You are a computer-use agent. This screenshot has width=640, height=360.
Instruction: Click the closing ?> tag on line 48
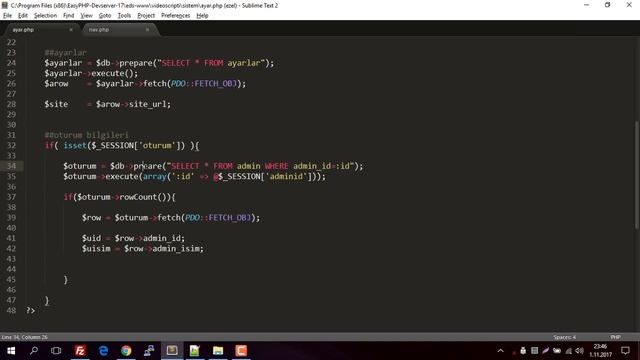(x=31, y=311)
